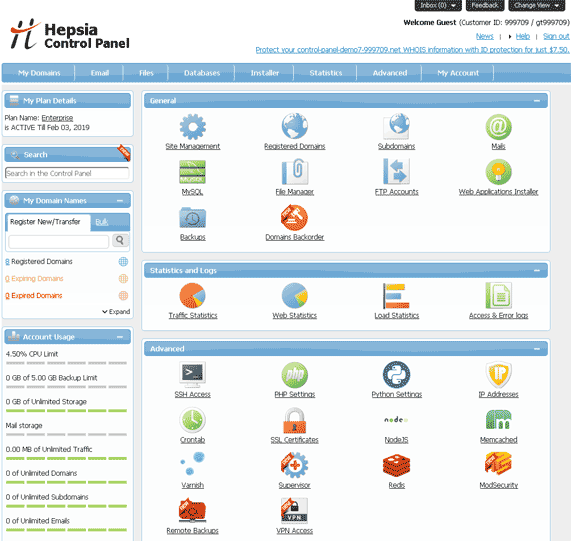Open the MySQL database icon
Viewport: 571px width, 541px height.
point(193,172)
